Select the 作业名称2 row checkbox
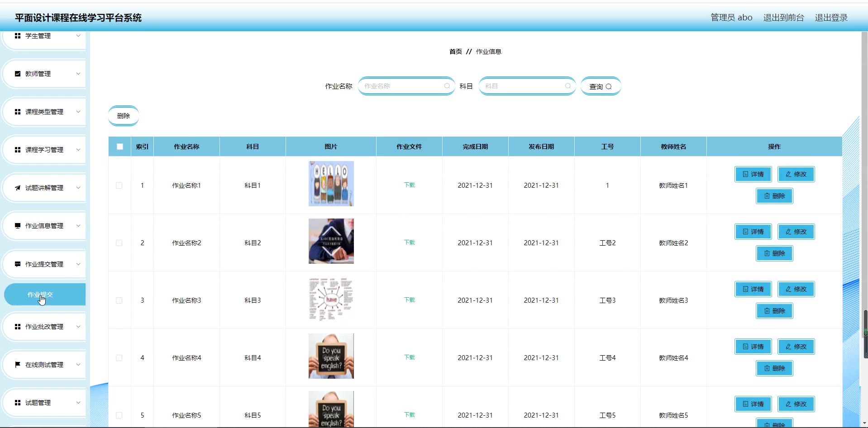This screenshot has height=428, width=868. coord(119,243)
